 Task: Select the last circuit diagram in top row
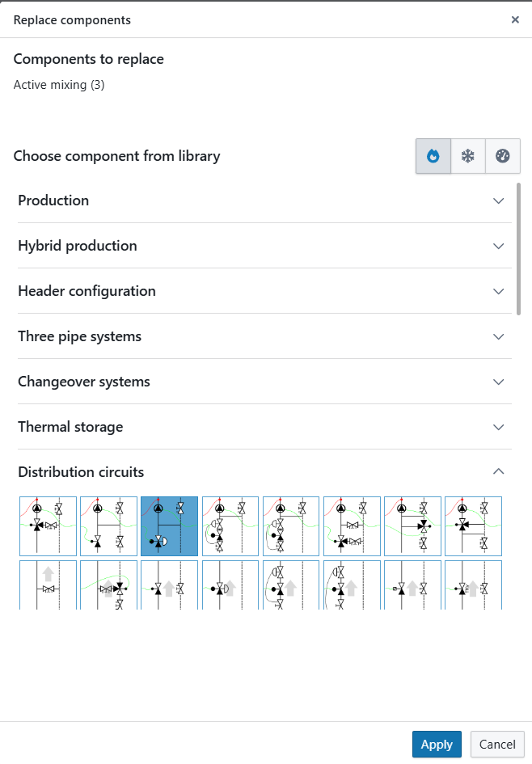pos(474,526)
